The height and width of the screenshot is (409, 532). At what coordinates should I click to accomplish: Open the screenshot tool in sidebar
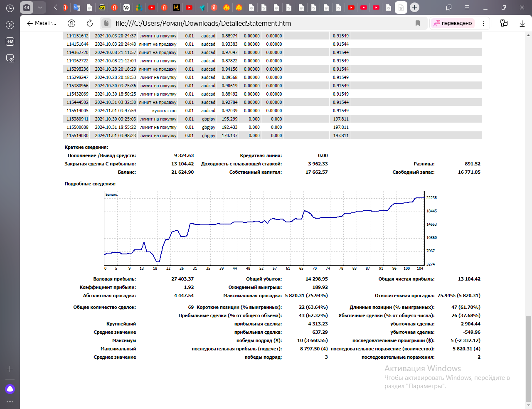(x=10, y=59)
